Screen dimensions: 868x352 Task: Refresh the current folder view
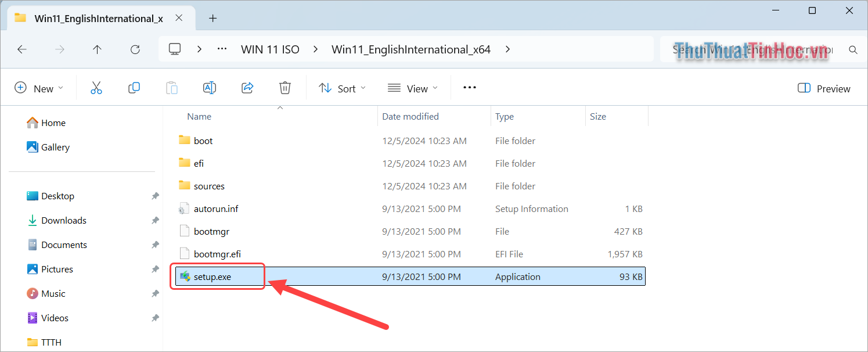coord(135,49)
